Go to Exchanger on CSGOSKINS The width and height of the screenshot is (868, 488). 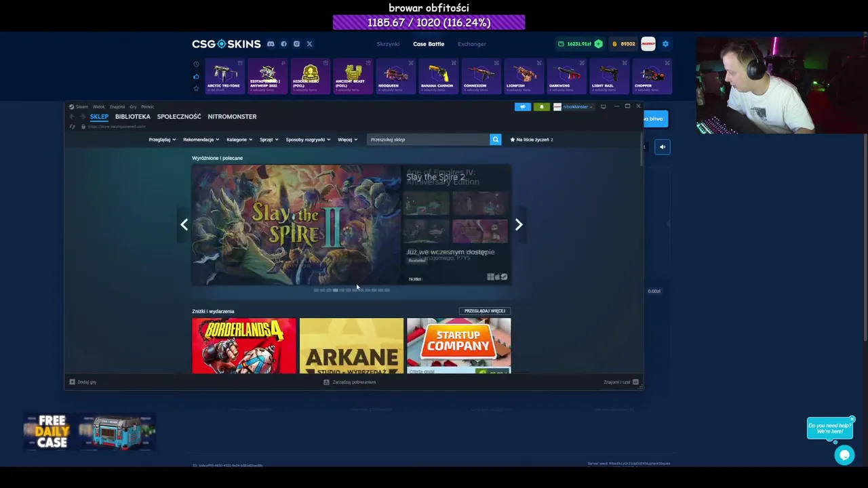pyautogui.click(x=472, y=44)
